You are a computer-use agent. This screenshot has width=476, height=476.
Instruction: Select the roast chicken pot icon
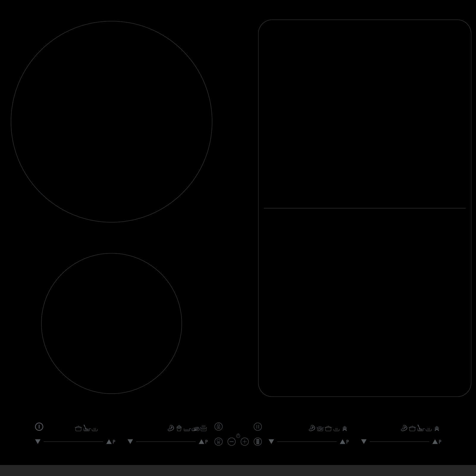[x=320, y=428]
